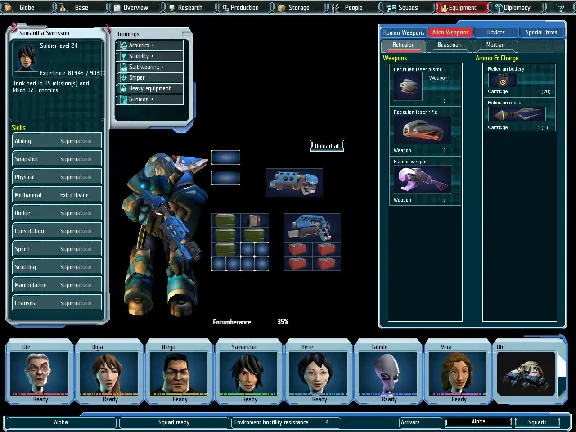The image size is (576, 432).
Task: Select the tan canister item in backpack
Action: click(x=254, y=220)
